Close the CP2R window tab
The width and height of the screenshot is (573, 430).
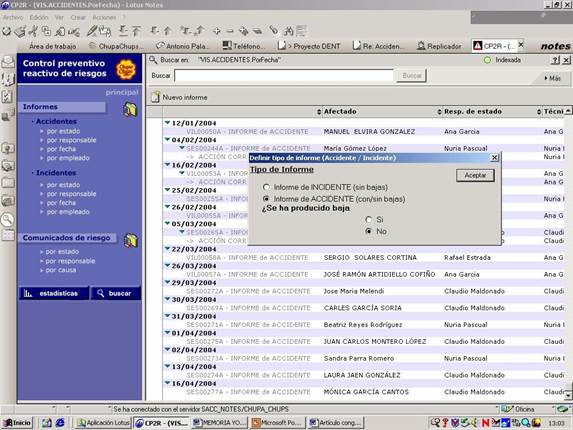click(521, 45)
